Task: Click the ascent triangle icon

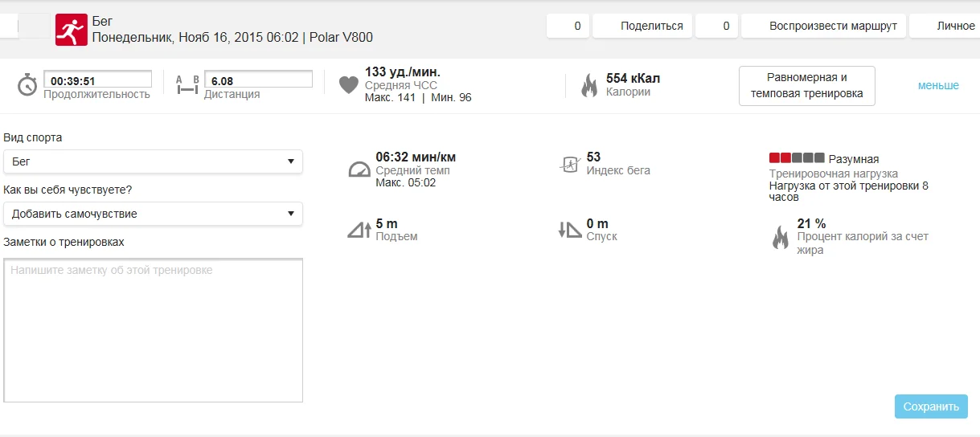Action: coord(359,231)
